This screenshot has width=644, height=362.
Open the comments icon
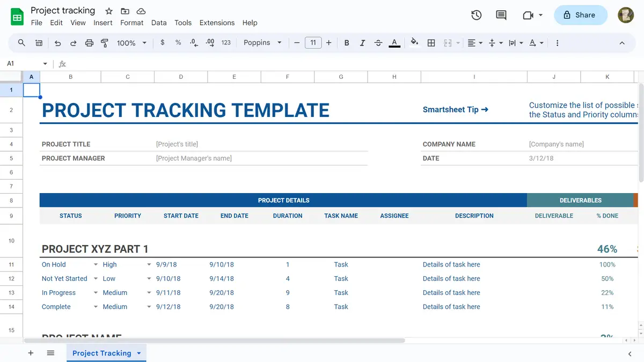pyautogui.click(x=501, y=15)
